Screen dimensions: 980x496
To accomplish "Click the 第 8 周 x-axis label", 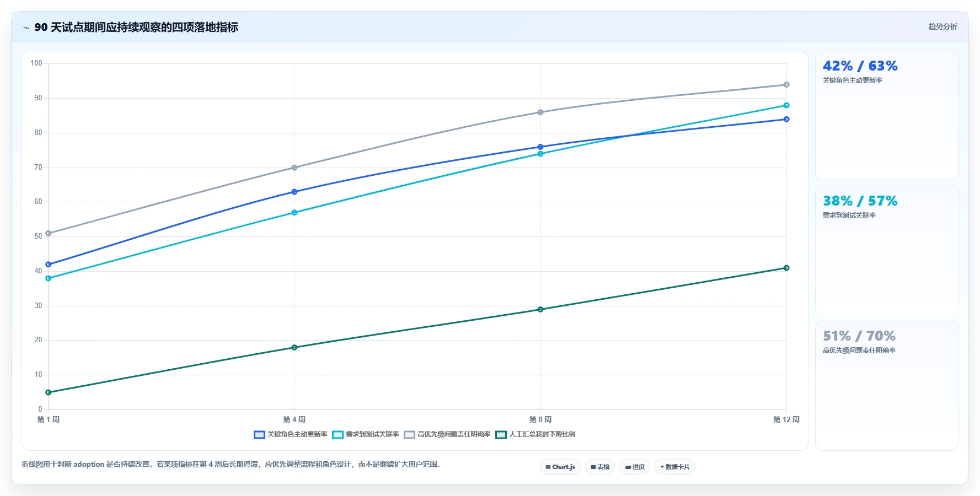I will [540, 420].
